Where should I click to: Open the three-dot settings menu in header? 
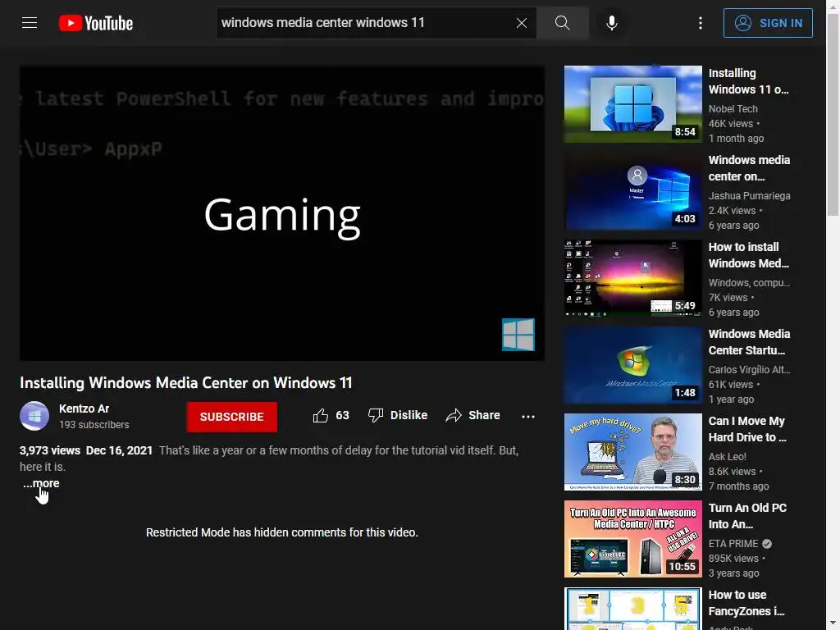(x=701, y=23)
